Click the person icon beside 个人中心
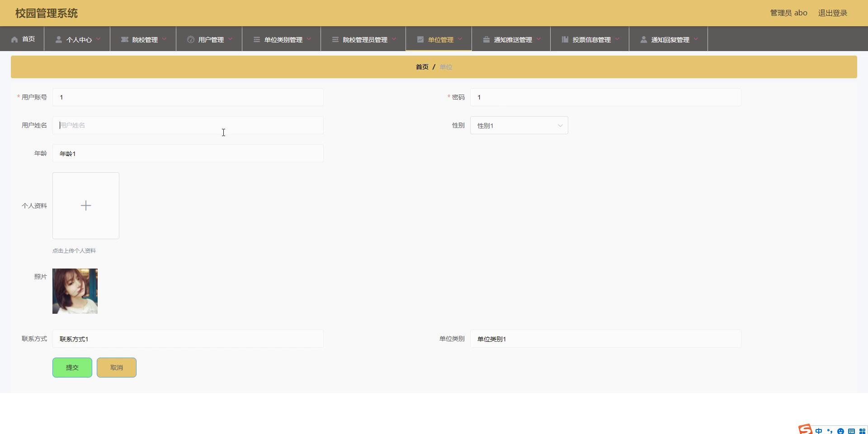The image size is (868, 434). 59,40
